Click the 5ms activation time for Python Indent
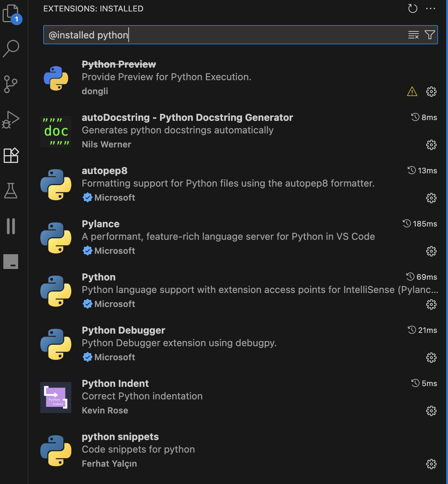The image size is (448, 484). [424, 384]
